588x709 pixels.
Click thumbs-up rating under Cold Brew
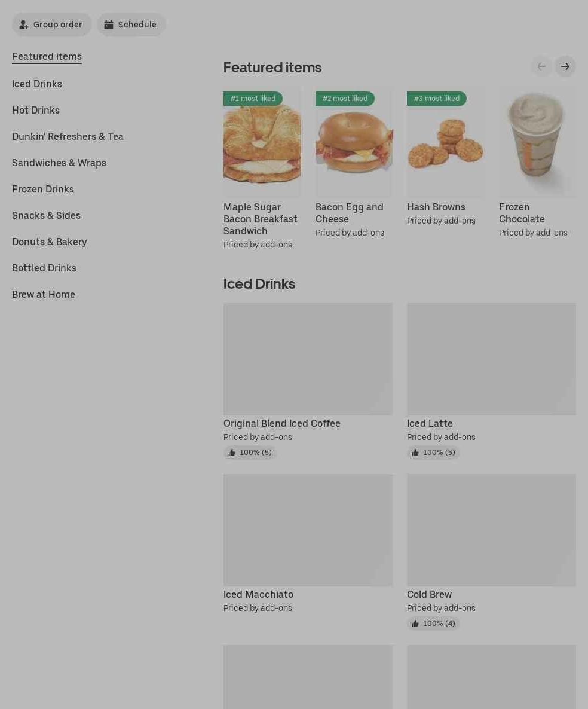click(433, 623)
